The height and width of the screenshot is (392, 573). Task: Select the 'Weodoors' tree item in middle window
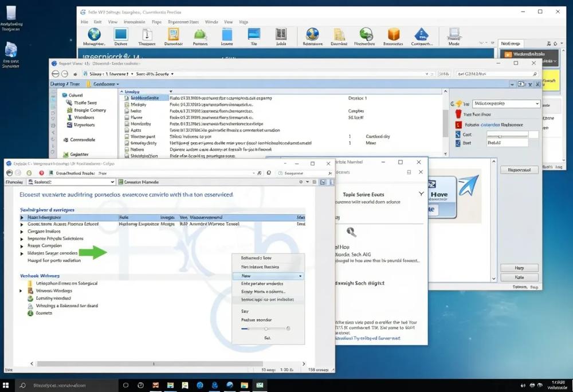(80, 117)
